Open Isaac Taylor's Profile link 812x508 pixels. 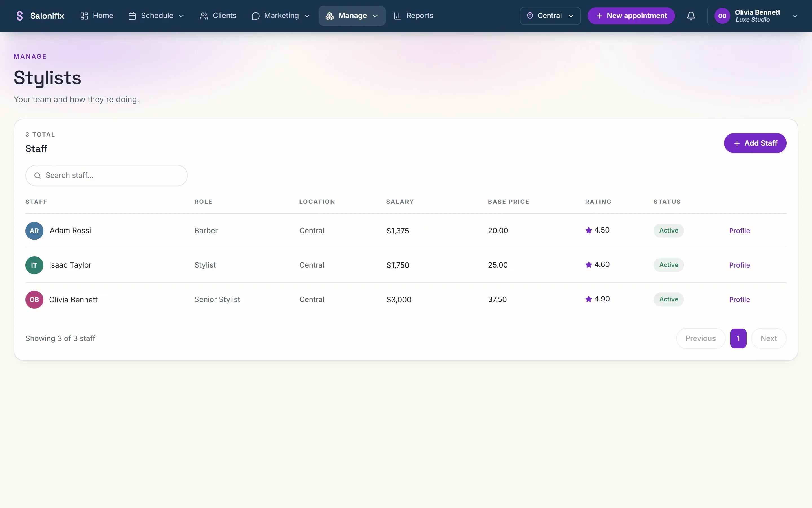739,265
